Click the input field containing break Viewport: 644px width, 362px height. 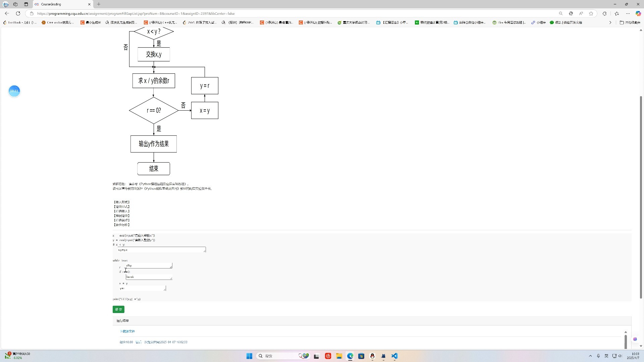click(149, 277)
